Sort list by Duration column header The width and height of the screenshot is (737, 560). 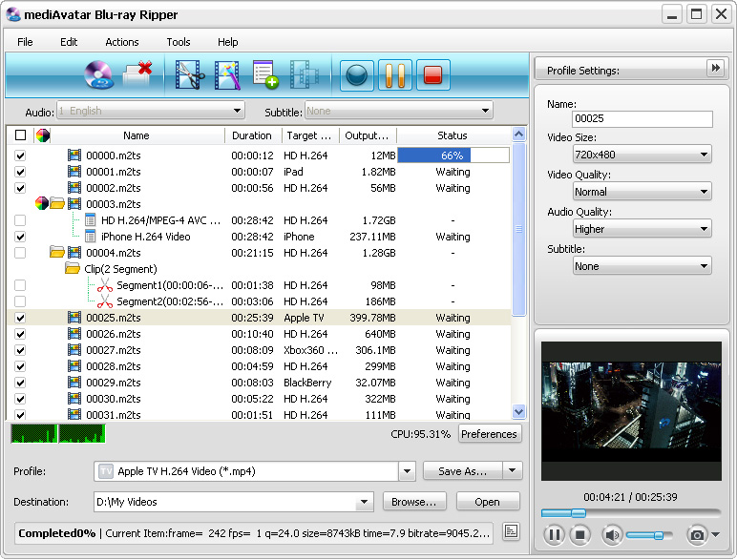pyautogui.click(x=253, y=135)
